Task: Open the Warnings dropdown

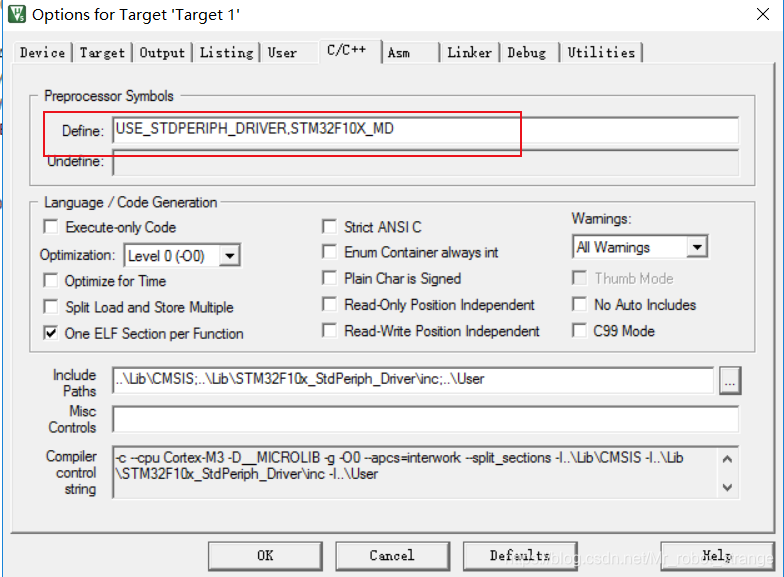Action: pyautogui.click(x=640, y=247)
